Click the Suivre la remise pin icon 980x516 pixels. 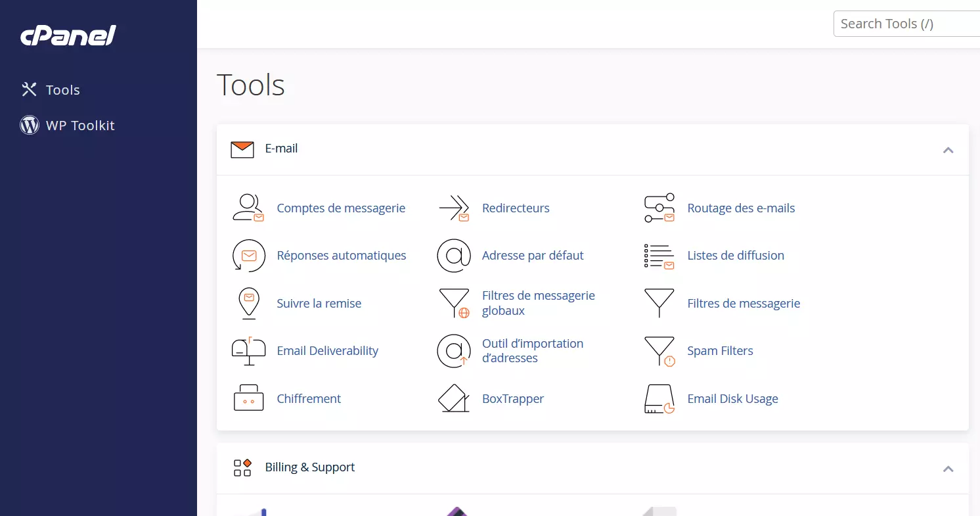248,303
